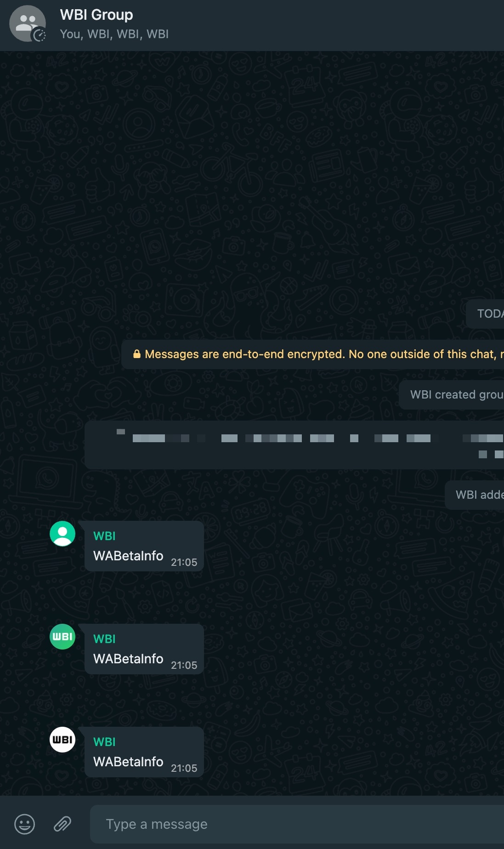Click the sender name WBI in first message
The width and height of the screenshot is (504, 849).
[104, 536]
